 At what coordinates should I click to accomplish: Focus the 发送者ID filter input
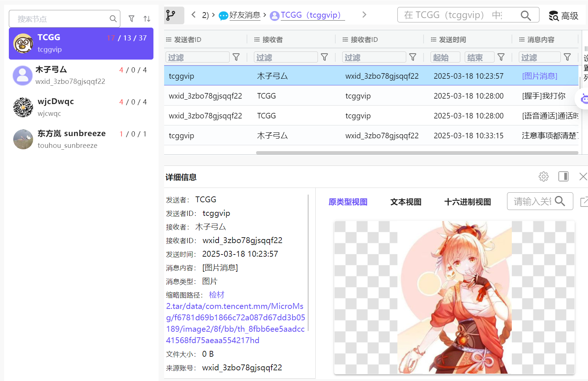197,57
